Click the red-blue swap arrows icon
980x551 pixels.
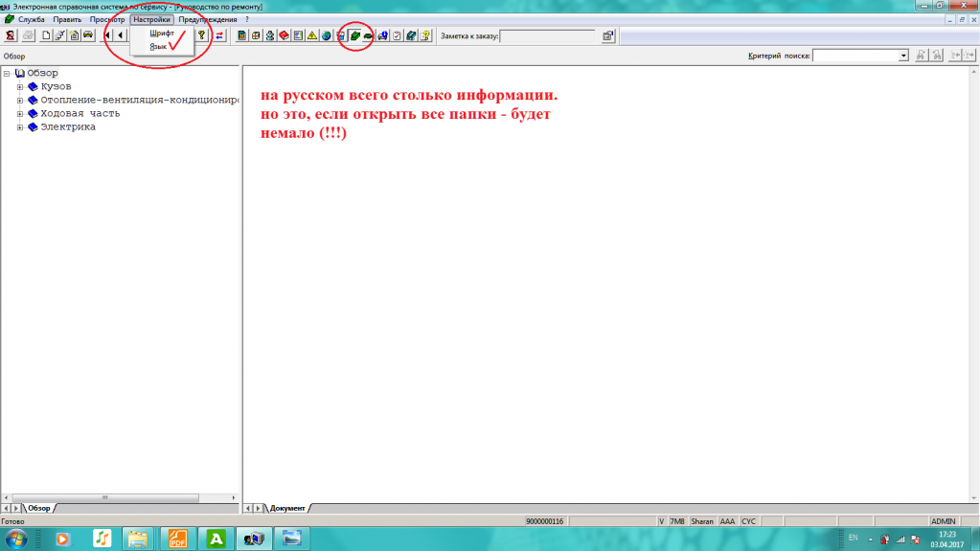pos(219,36)
